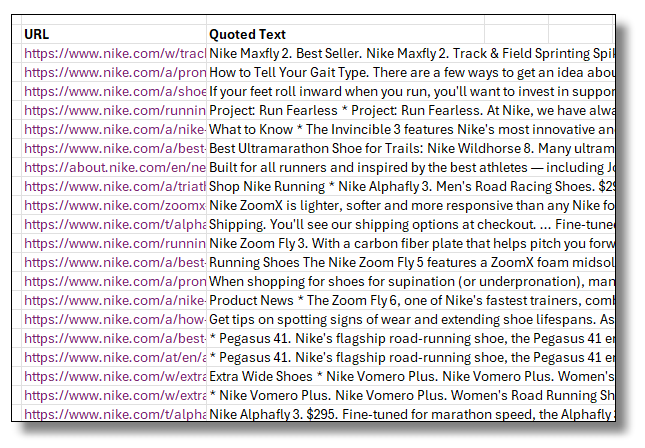Click the Best Ultramarathon Shoe for Trails cell
The image size is (645, 448).
click(x=410, y=148)
